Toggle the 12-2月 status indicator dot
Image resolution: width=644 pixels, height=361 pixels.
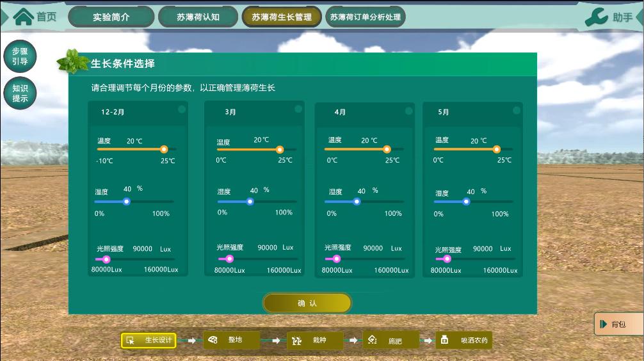pyautogui.click(x=182, y=109)
